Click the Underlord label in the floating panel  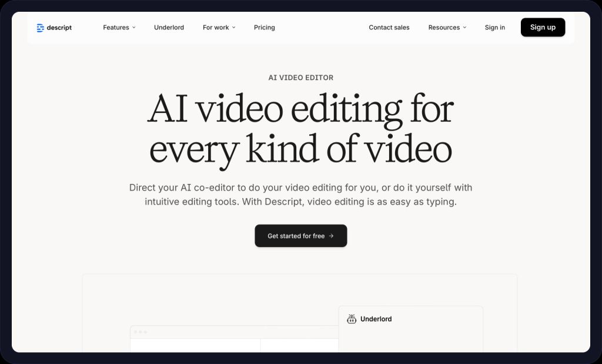[376, 319]
